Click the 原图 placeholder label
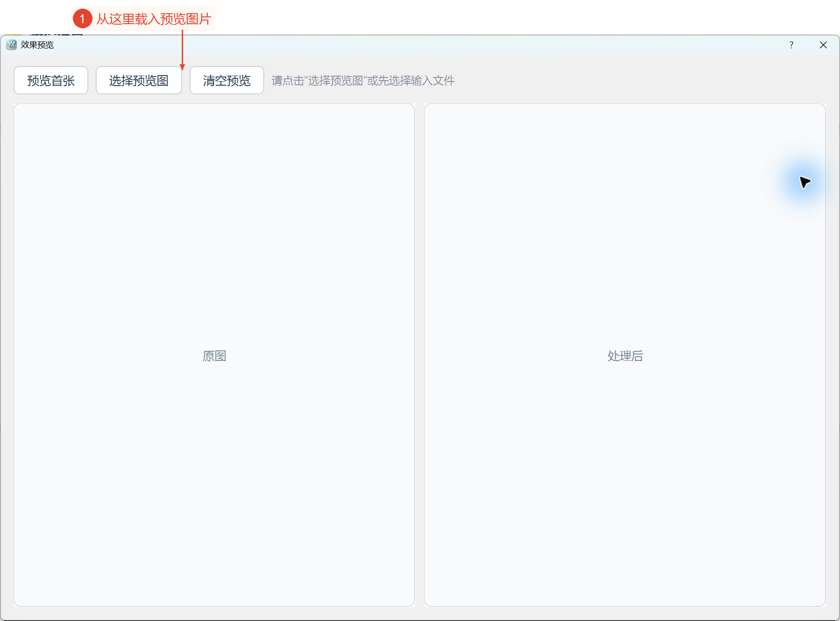Image resolution: width=840 pixels, height=621 pixels. (x=214, y=356)
